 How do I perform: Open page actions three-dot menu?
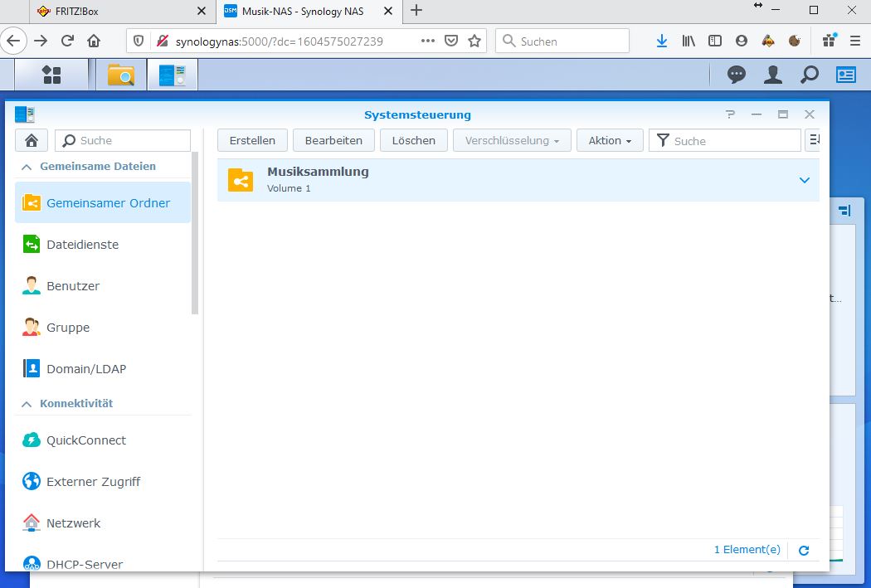point(428,41)
